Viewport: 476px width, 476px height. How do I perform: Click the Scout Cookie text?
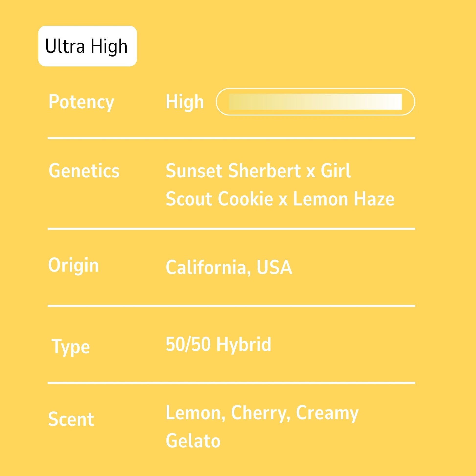219,199
